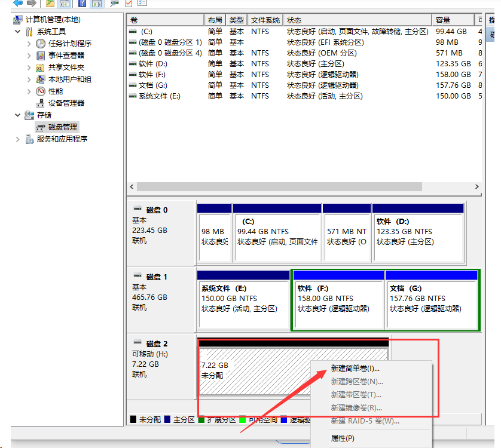Select the 性能 monitor icon

point(41,91)
